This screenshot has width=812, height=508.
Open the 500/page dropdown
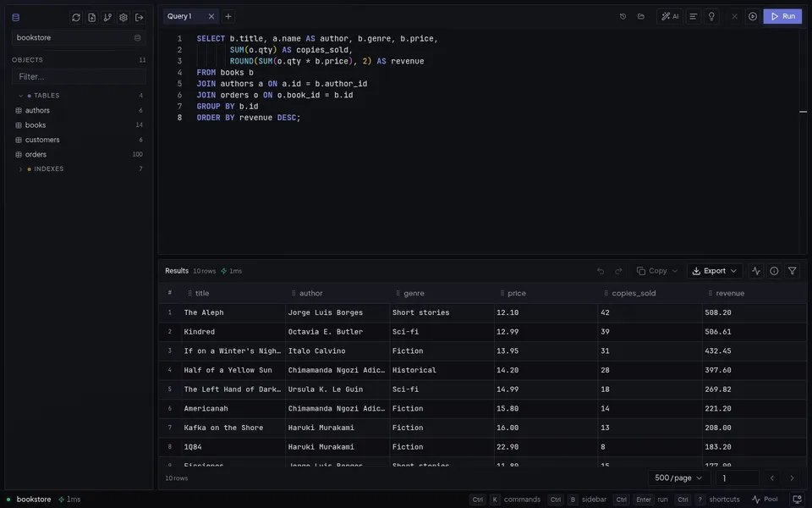[678, 478]
